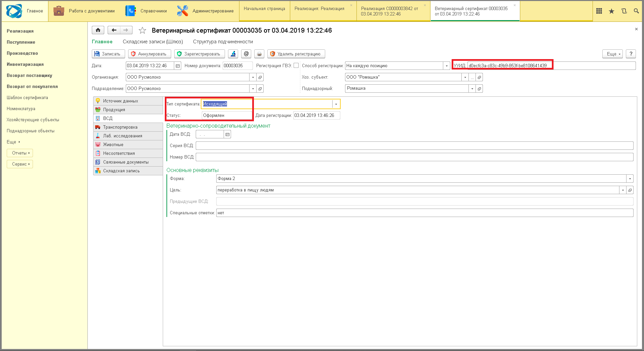
Task: Open Справочники section
Action: (146, 11)
